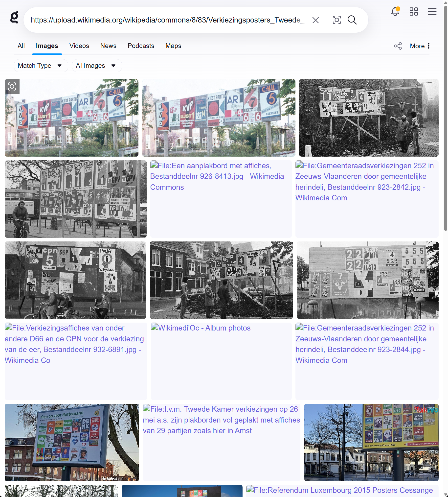The width and height of the screenshot is (448, 497).
Task: Open notifications bell icon
Action: pyautogui.click(x=395, y=12)
